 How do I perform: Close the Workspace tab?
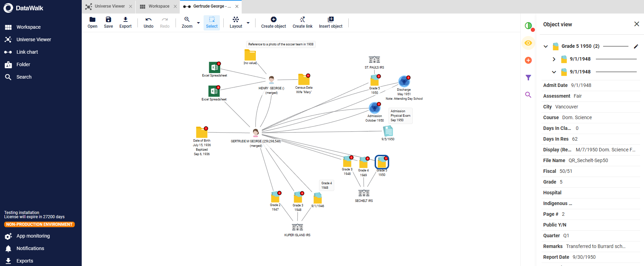[x=175, y=6]
